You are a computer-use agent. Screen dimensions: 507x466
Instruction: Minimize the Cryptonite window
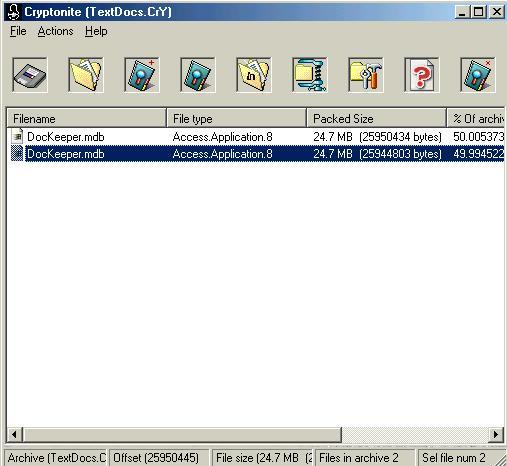click(x=462, y=12)
